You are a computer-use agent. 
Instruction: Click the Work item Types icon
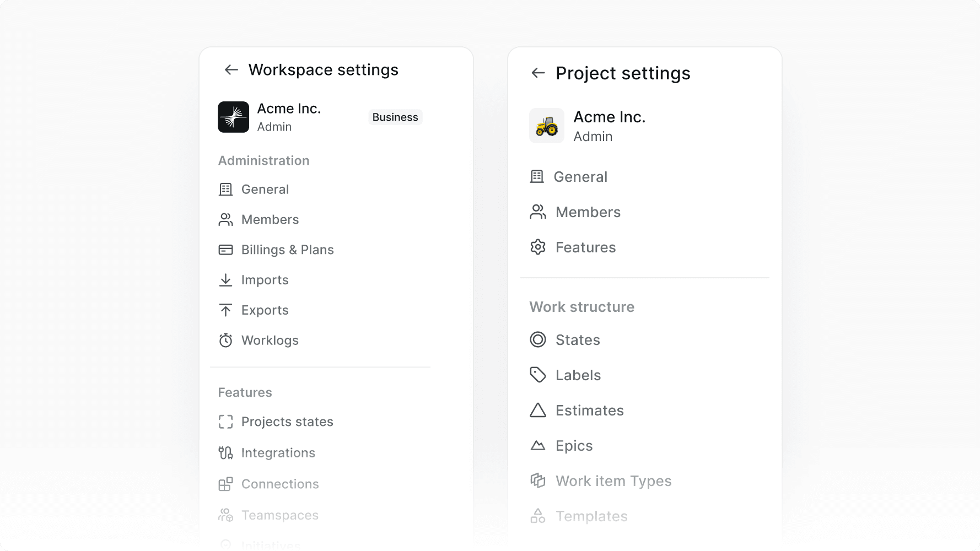537,480
